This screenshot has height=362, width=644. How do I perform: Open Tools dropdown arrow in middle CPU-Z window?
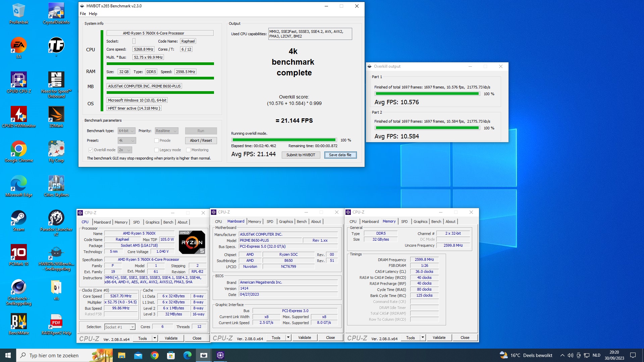[288, 338]
